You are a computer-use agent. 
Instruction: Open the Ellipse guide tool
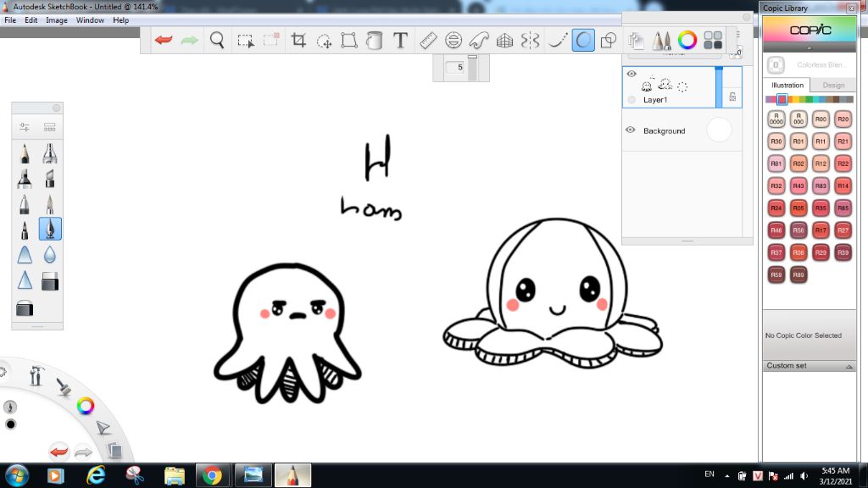453,41
